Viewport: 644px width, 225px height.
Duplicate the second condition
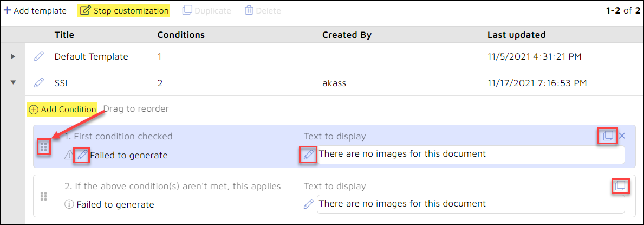(x=620, y=185)
